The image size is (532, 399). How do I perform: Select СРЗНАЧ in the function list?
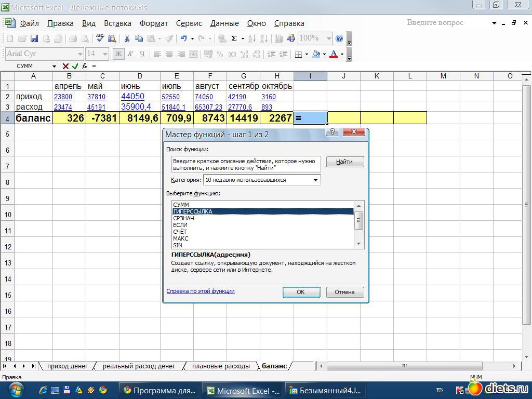click(183, 218)
